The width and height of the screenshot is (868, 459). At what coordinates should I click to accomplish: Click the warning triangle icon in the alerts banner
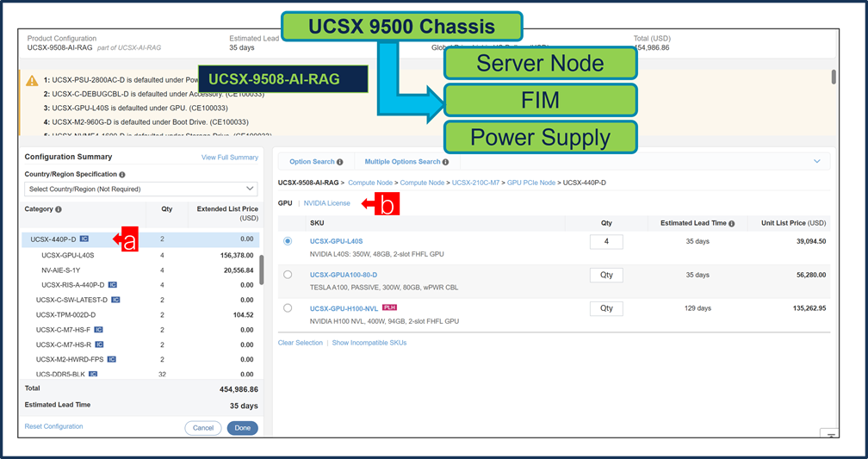tap(32, 81)
